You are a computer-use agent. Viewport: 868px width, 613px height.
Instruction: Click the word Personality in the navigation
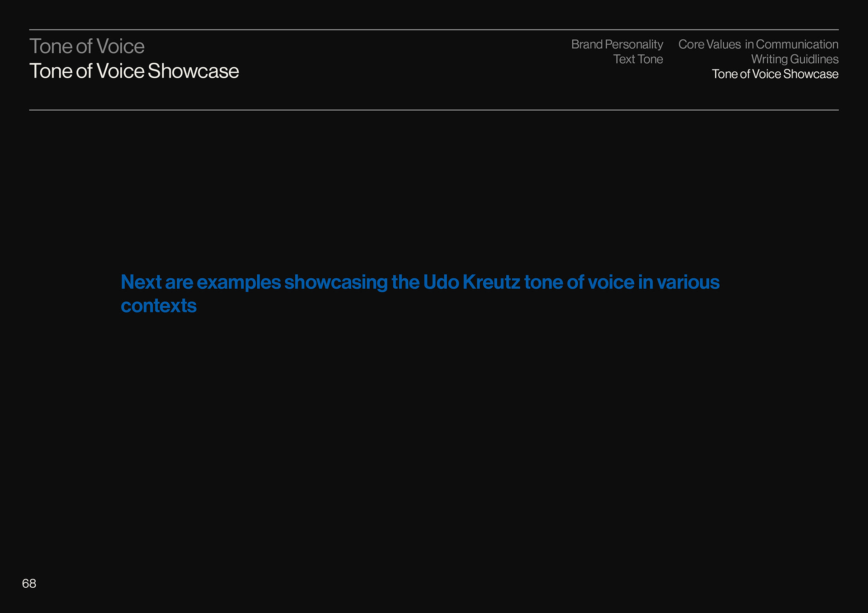(x=634, y=44)
